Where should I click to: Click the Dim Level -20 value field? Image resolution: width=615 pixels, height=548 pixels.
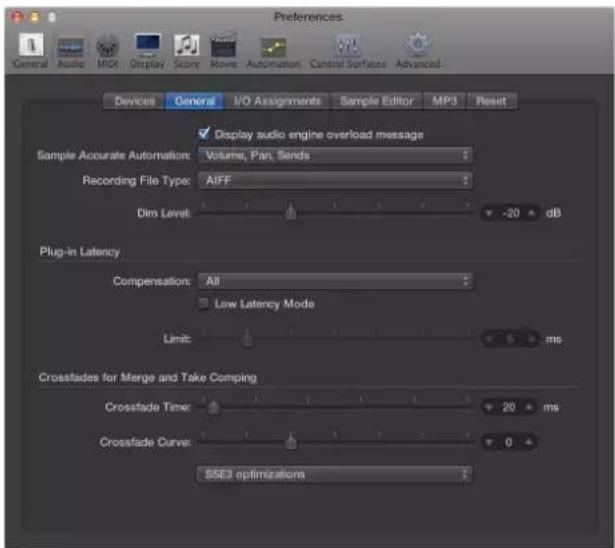click(510, 213)
